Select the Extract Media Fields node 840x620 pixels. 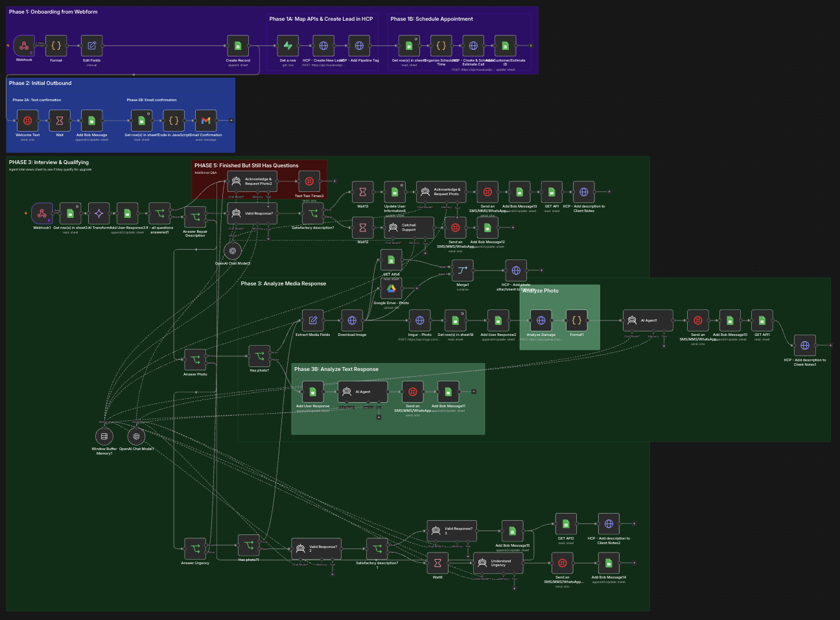pyautogui.click(x=313, y=320)
